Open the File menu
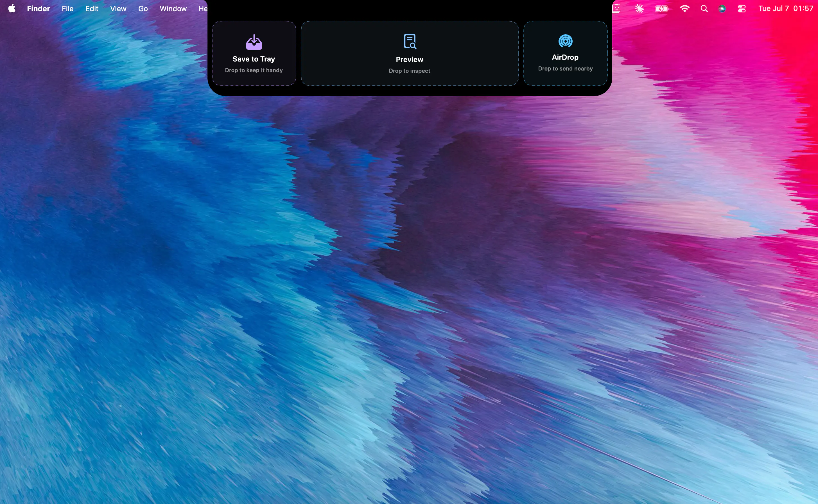This screenshot has height=504, width=818. pos(67,9)
